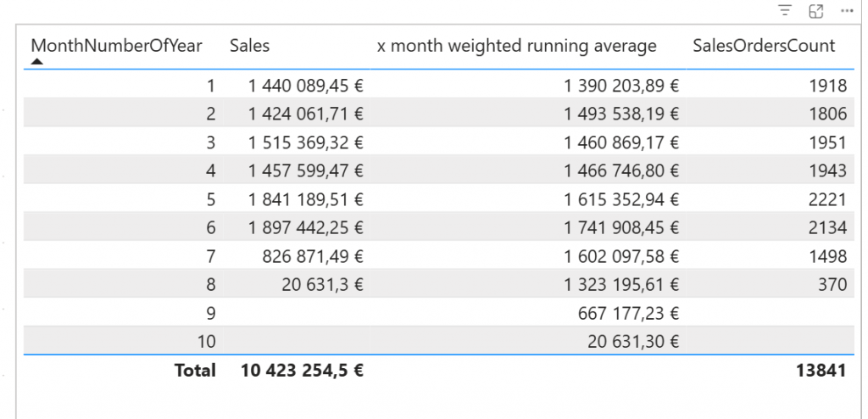The image size is (868, 419).
Task: Select the month 6 row number cell
Action: tap(211, 227)
